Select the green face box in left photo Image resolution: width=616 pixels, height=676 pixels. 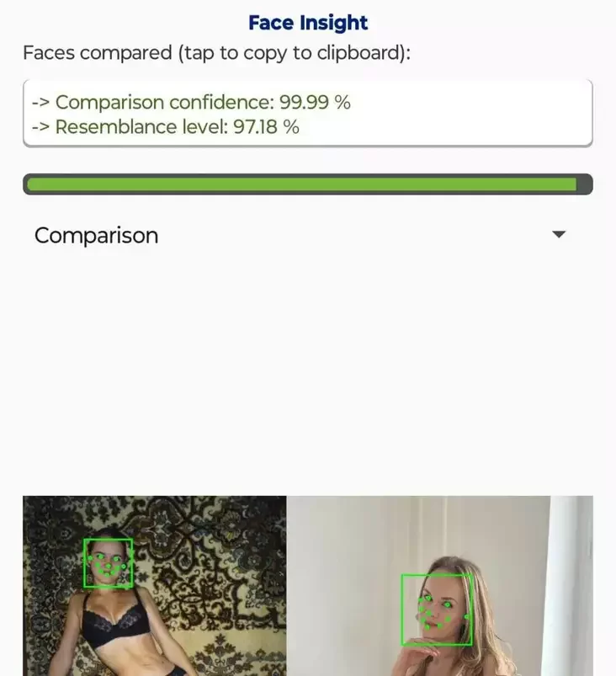(108, 562)
